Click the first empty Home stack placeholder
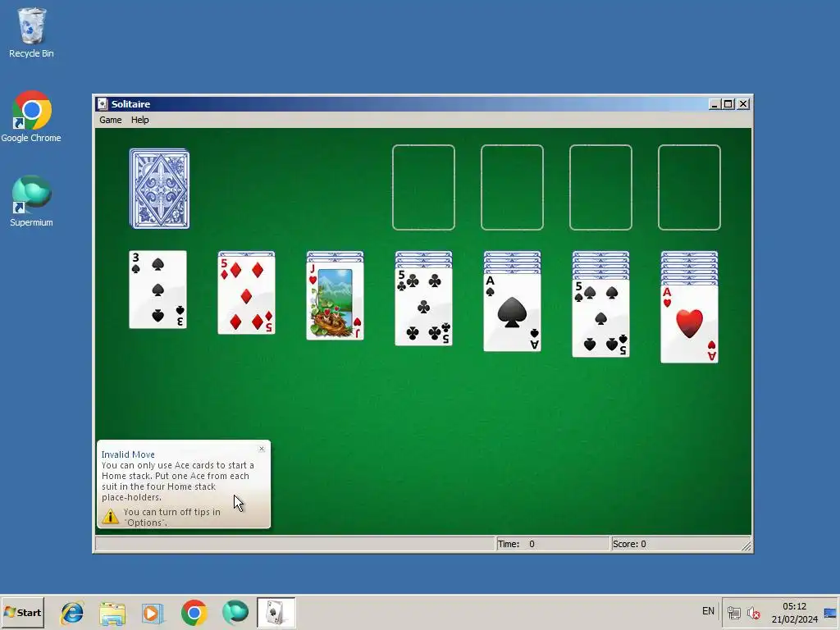The image size is (840, 630). click(x=423, y=188)
